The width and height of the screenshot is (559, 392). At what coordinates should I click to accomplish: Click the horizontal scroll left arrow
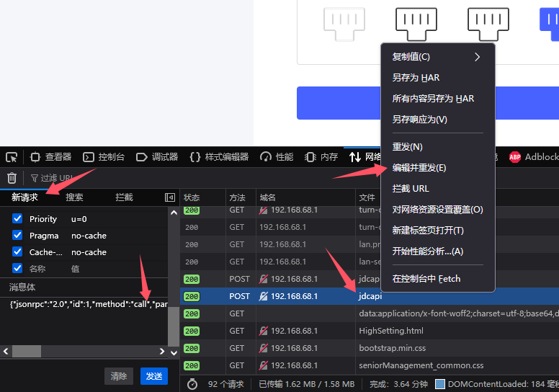6,352
